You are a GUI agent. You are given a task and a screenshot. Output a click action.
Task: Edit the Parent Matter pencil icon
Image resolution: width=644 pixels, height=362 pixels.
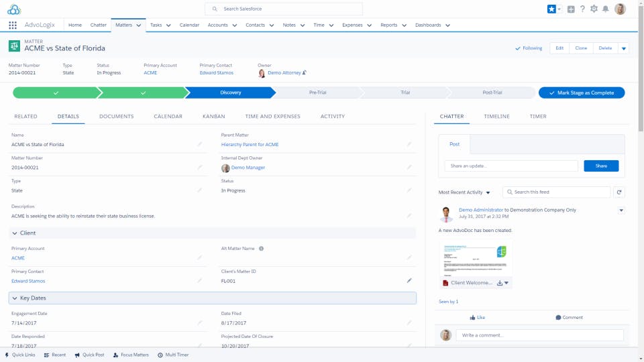(x=409, y=144)
